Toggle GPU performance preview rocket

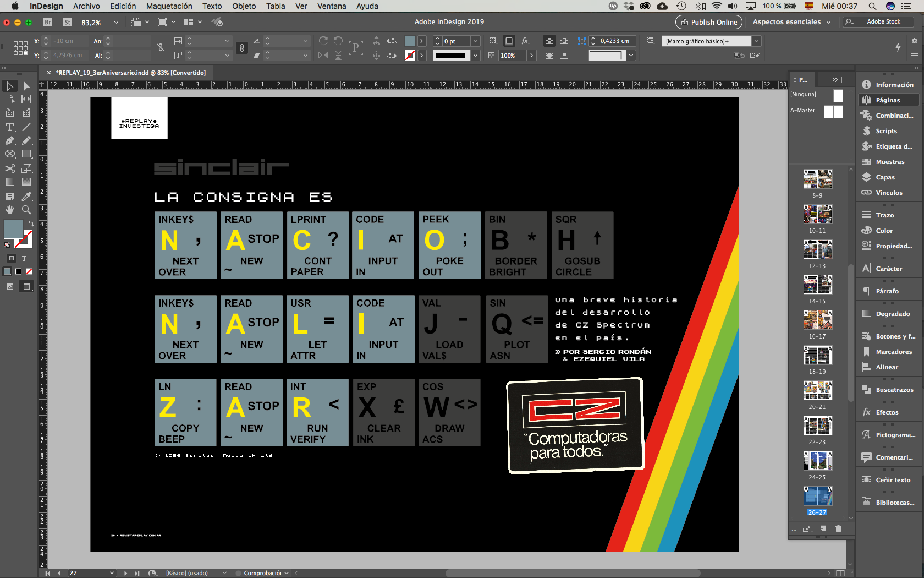point(218,22)
